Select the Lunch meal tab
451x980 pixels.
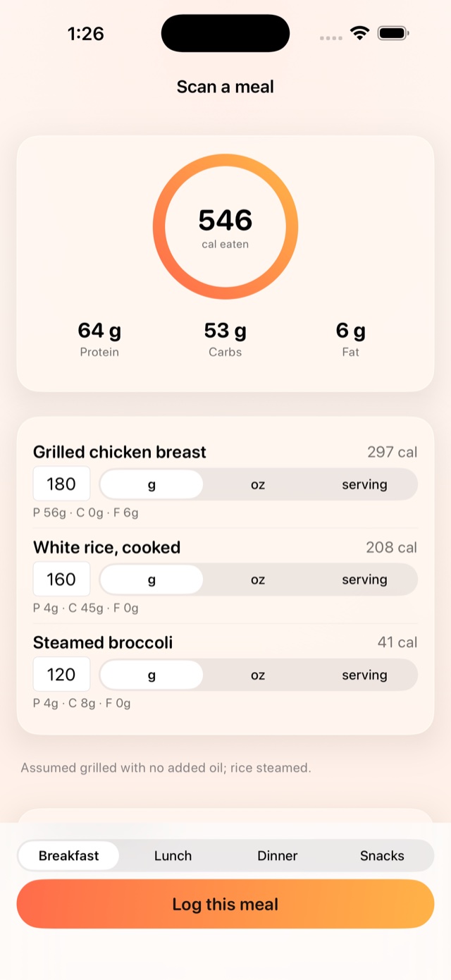tap(173, 856)
